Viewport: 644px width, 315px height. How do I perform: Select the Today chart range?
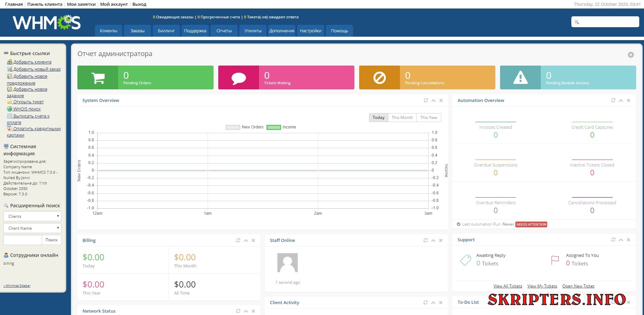pos(379,118)
